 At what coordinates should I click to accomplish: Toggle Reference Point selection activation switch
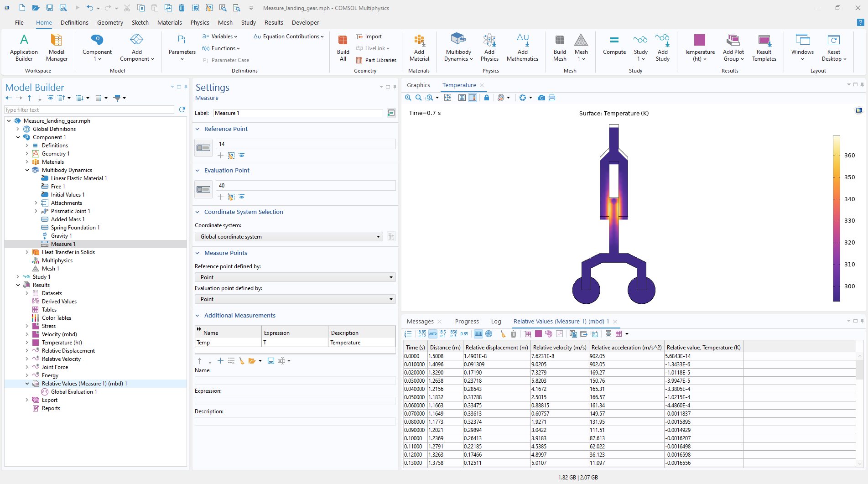(x=203, y=148)
